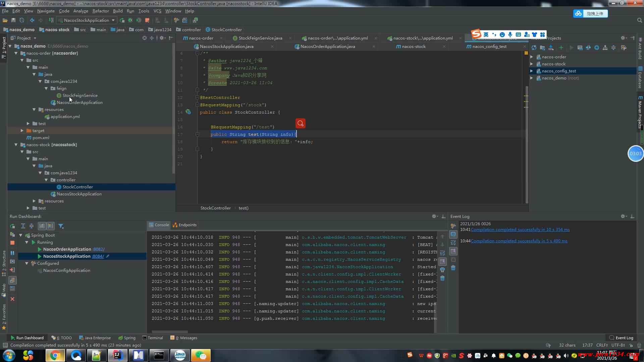644x362 pixels.
Task: Expand target folder in project tree
Action: point(22,131)
